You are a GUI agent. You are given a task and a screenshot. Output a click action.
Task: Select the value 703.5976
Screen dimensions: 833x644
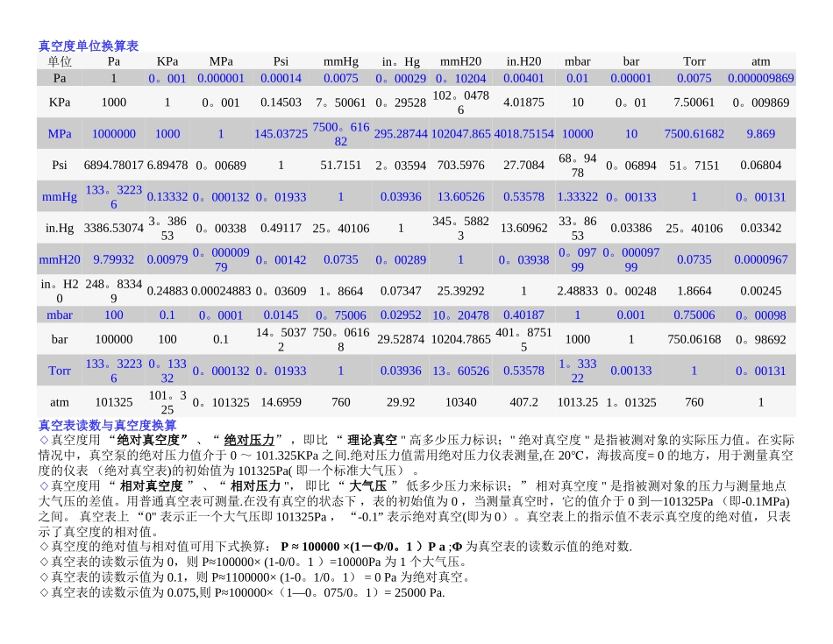[460, 165]
